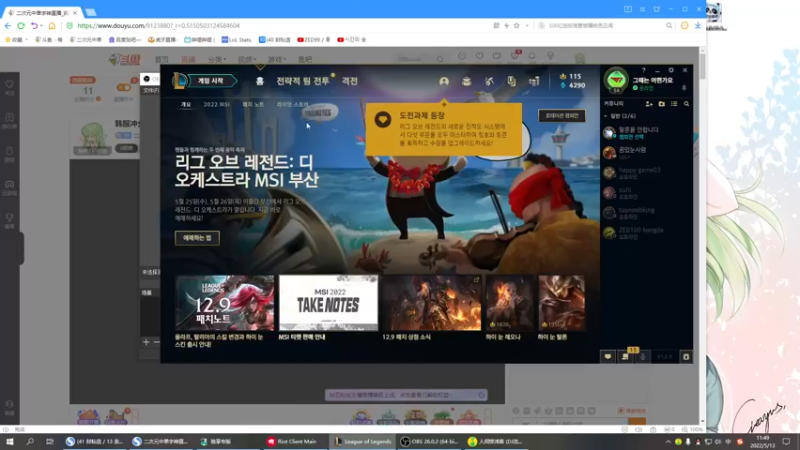The image size is (800, 450).
Task: Toggle the orange switch on Douyu page
Action: pyautogui.click(x=123, y=87)
